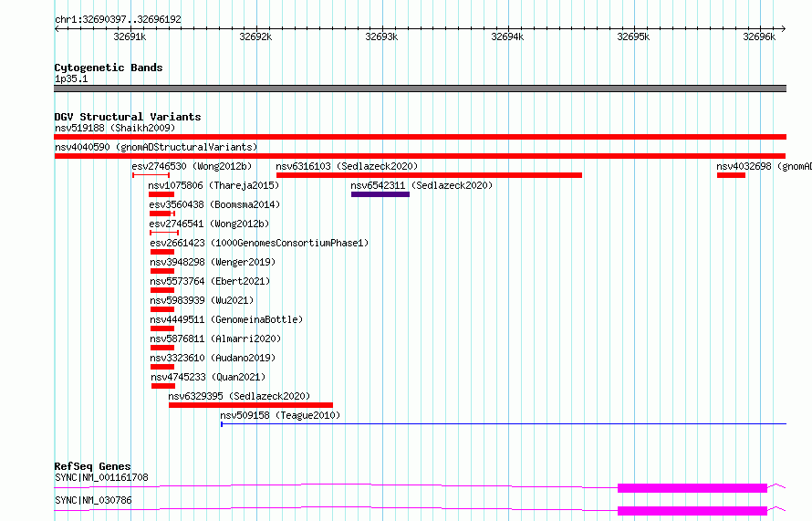Select nsv5876811 (Almarri2020) label
The height and width of the screenshot is (521, 812).
click(x=215, y=339)
